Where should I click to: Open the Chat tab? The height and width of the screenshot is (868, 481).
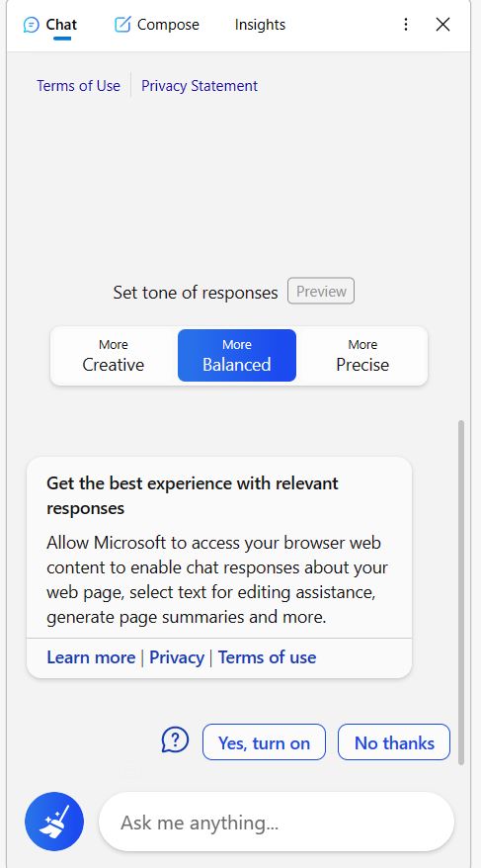click(50, 25)
